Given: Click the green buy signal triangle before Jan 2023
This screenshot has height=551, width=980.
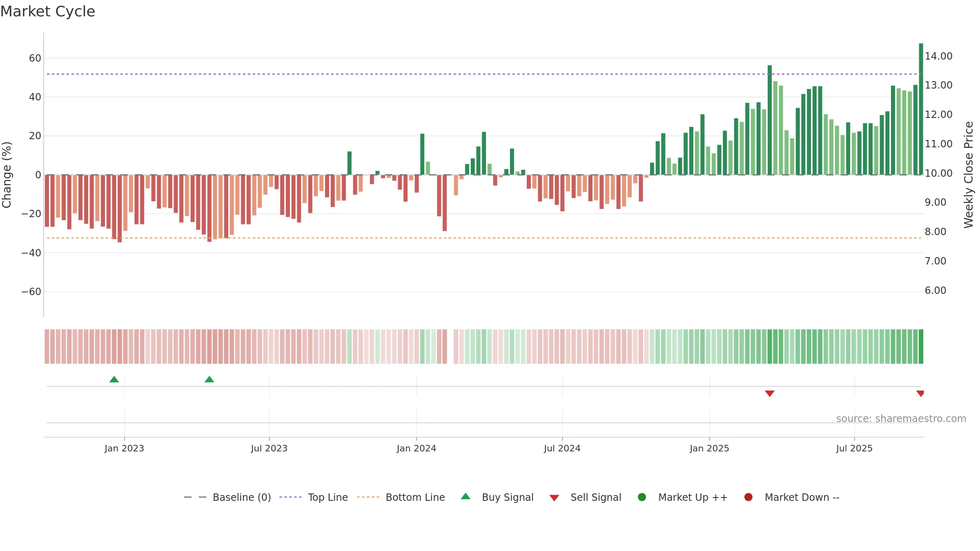Looking at the screenshot, I should (x=114, y=380).
